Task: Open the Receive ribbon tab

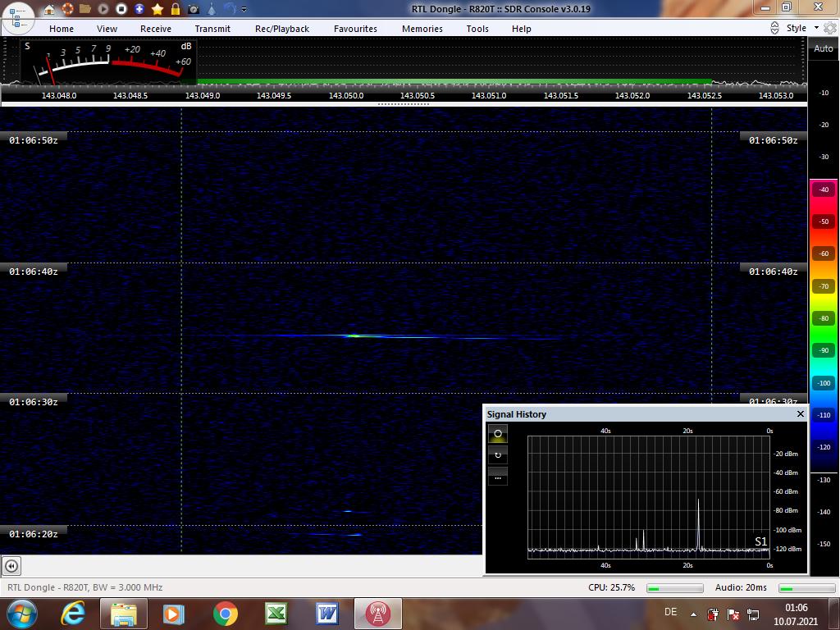Action: 156,29
